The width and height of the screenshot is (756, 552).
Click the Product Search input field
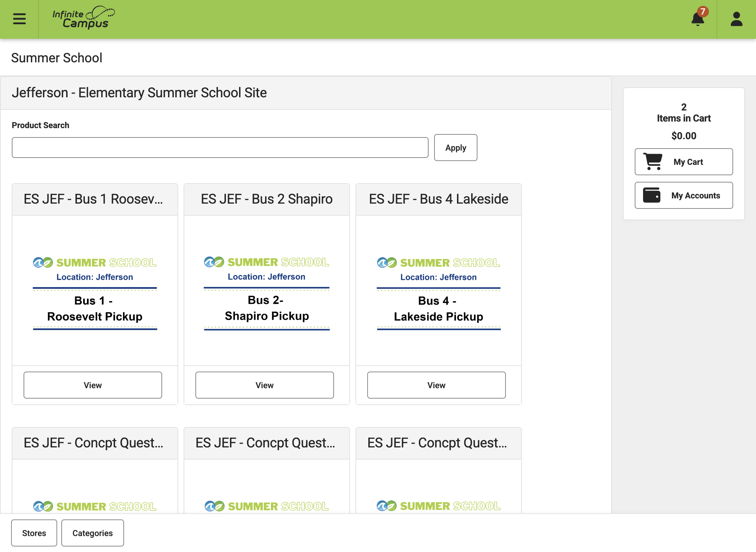(220, 148)
